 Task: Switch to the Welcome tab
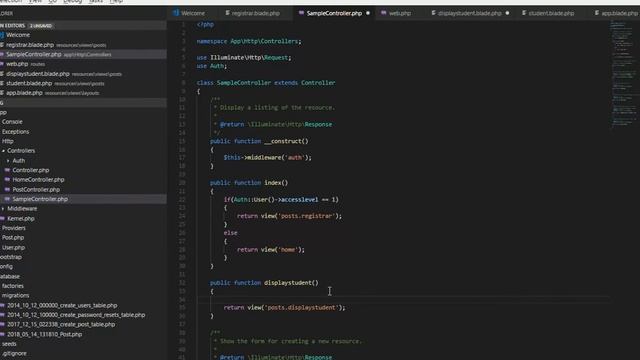click(193, 13)
